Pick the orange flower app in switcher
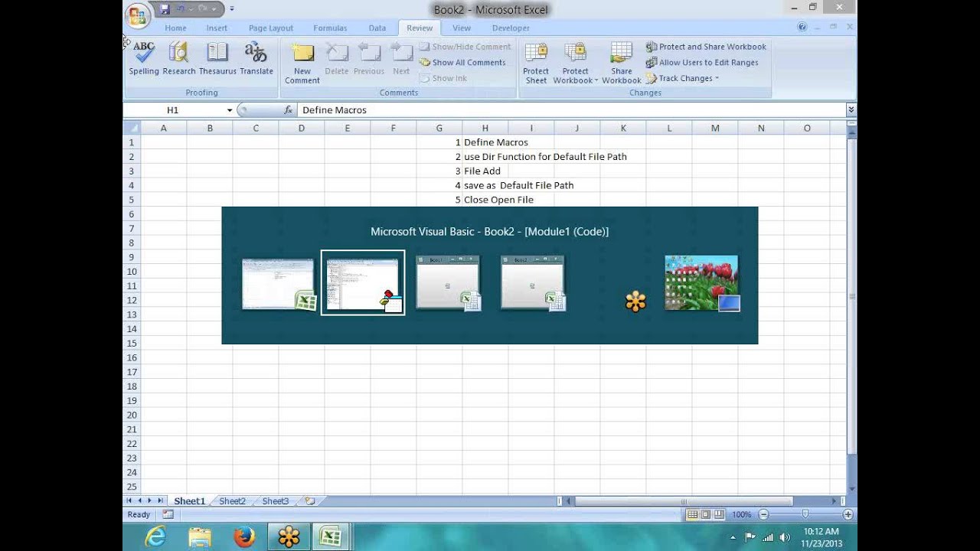 point(635,302)
